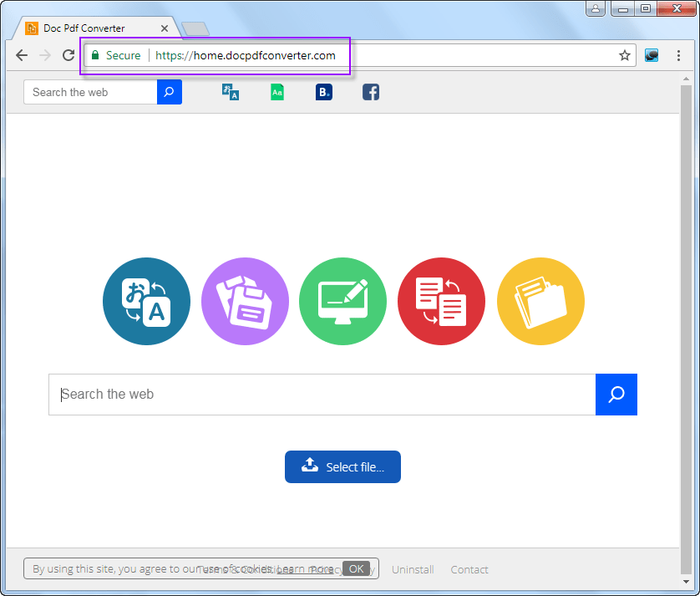Click the scrollbar up arrow

[x=686, y=79]
